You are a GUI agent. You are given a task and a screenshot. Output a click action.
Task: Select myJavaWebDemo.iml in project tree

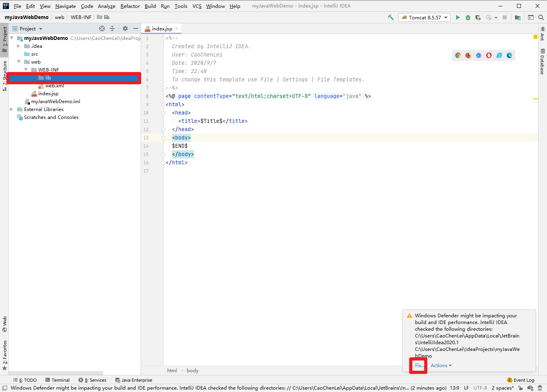click(56, 101)
